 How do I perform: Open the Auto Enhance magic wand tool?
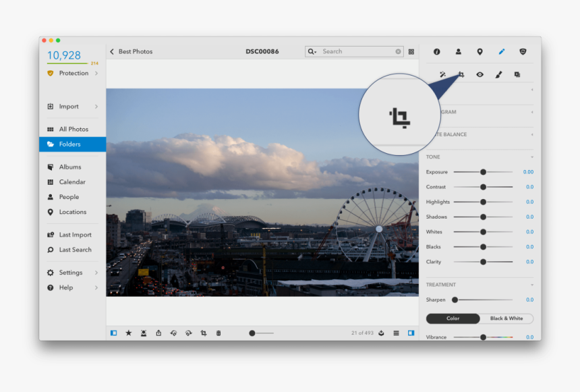[x=442, y=74]
